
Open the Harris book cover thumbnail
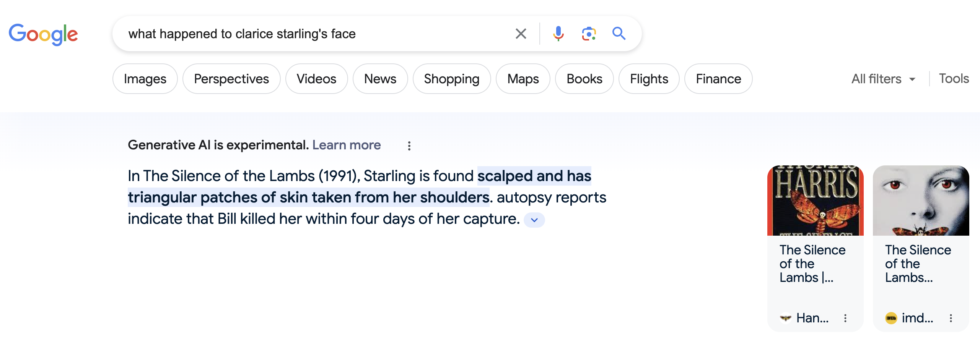point(815,201)
